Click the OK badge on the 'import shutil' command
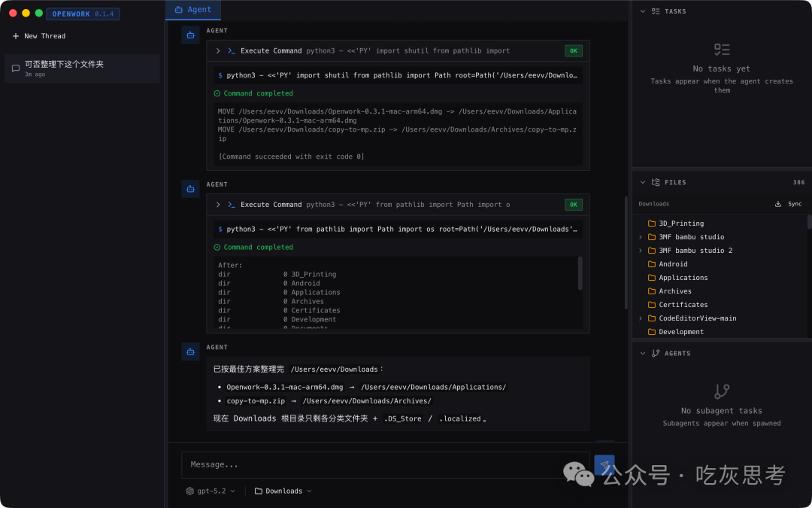This screenshot has width=812, height=508. click(573, 51)
